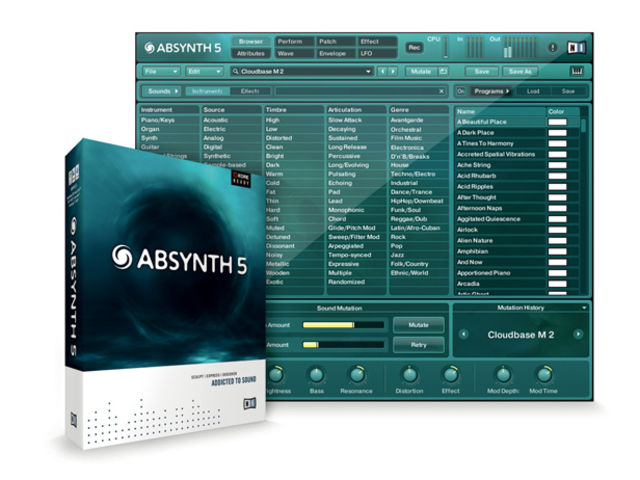
Task: Toggle the On button beside Programs
Action: [461, 91]
